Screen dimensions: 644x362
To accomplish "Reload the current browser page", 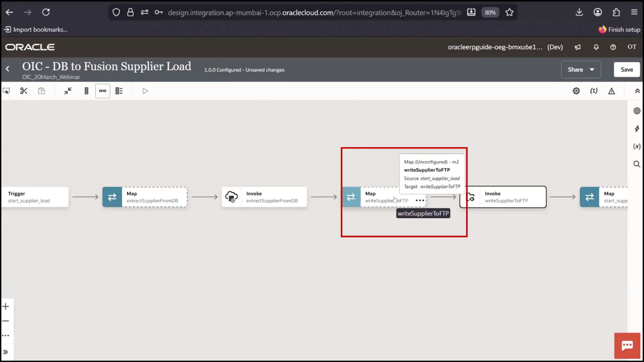I will point(46,12).
